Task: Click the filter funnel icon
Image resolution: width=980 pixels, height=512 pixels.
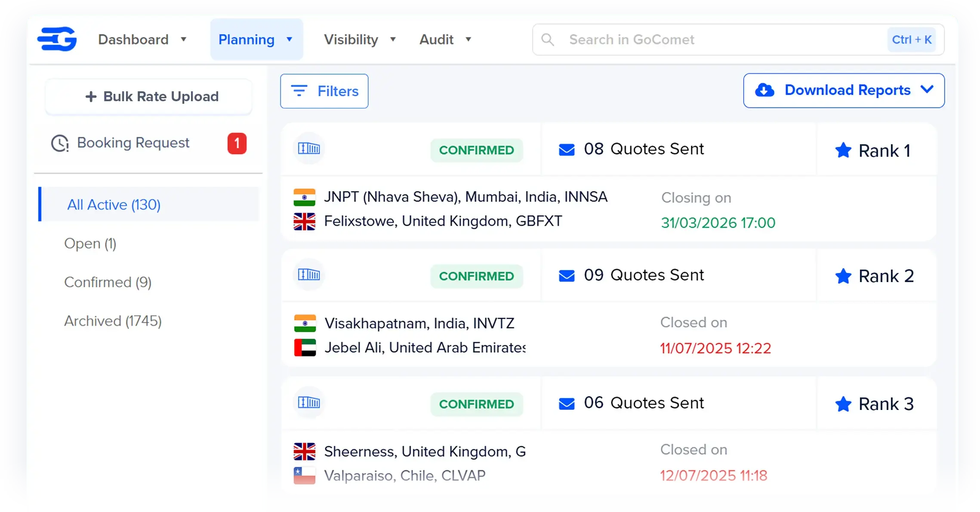Action: tap(300, 91)
